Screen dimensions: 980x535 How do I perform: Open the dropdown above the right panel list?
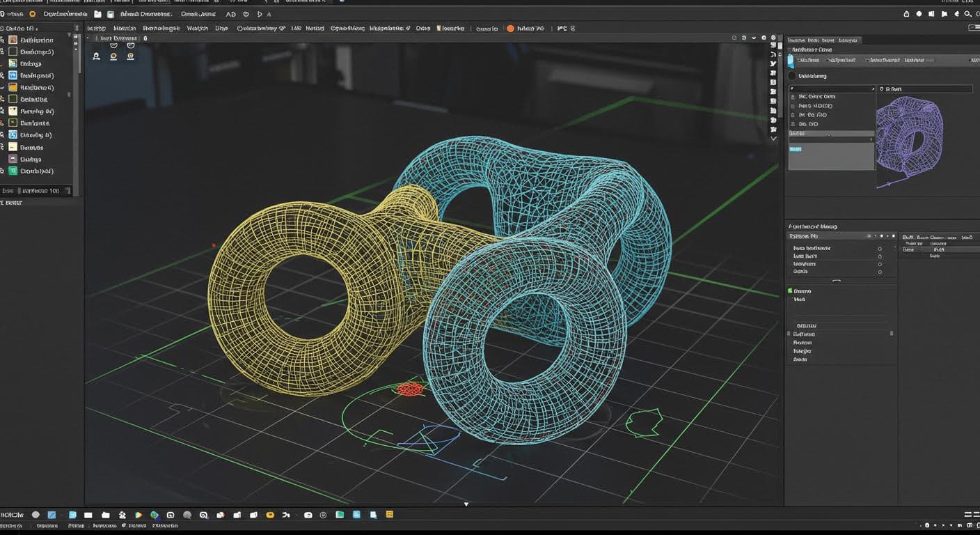832,89
